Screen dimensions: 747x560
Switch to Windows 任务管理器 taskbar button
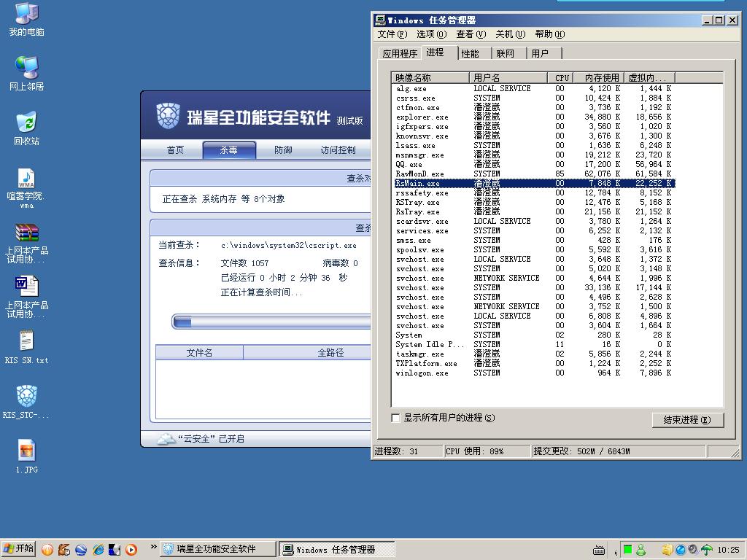[337, 549]
